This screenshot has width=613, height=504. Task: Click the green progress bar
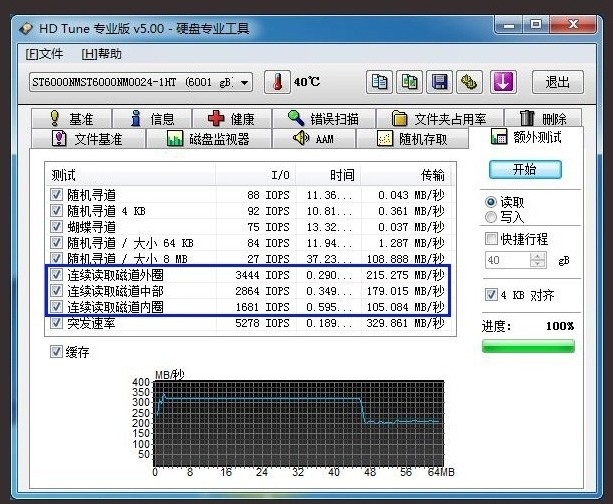(x=528, y=346)
